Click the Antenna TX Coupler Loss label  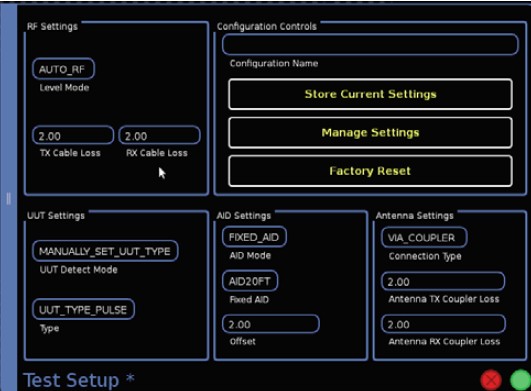(x=444, y=299)
